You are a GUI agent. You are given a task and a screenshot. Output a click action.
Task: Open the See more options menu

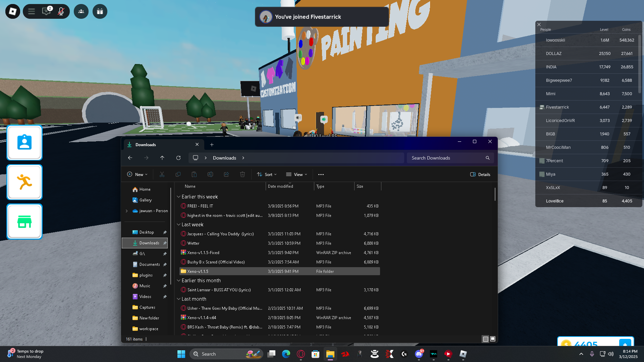click(321, 174)
